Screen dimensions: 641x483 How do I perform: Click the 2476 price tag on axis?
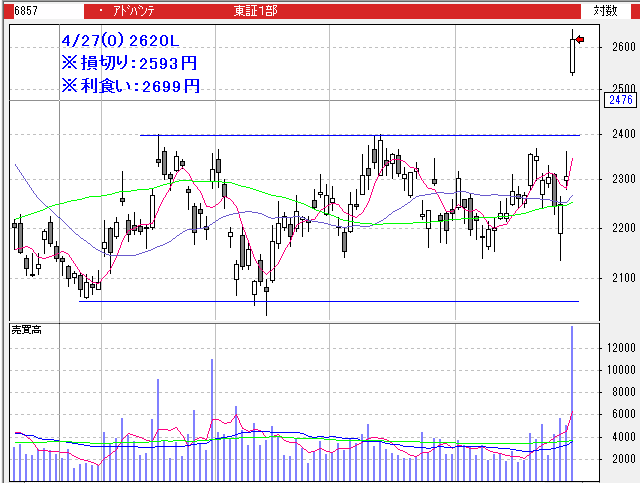(620, 100)
